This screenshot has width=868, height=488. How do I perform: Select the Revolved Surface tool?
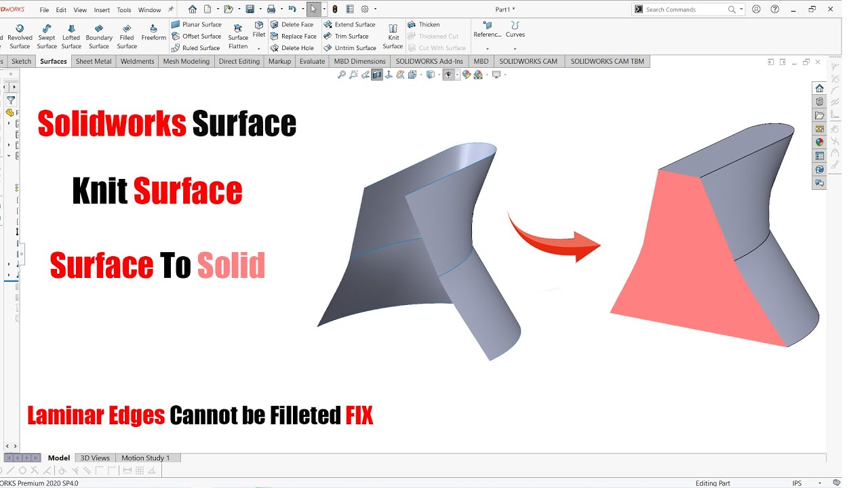pos(20,37)
